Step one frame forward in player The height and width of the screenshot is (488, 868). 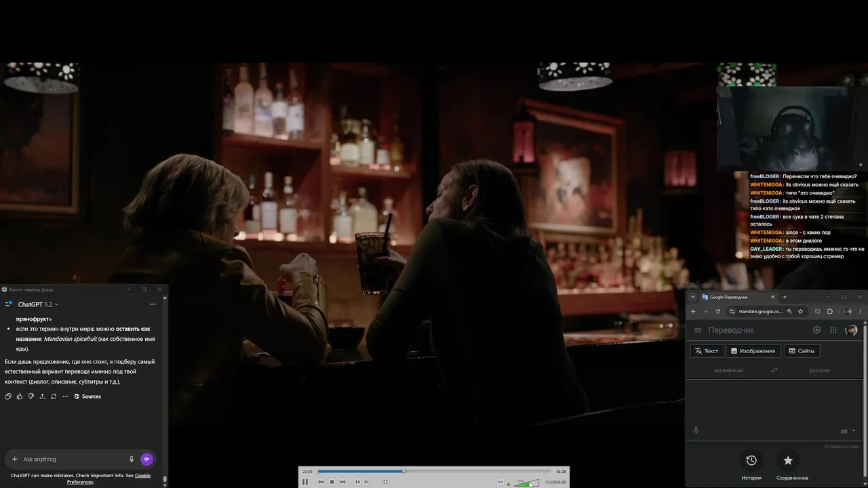coord(366,482)
